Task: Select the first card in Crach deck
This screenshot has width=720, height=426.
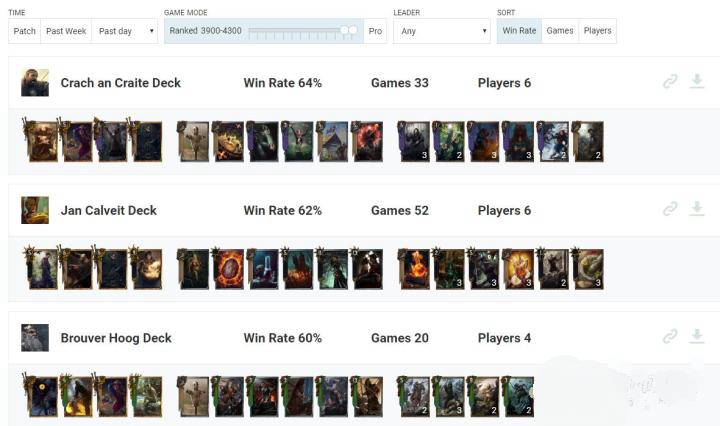Action: pyautogui.click(x=42, y=141)
